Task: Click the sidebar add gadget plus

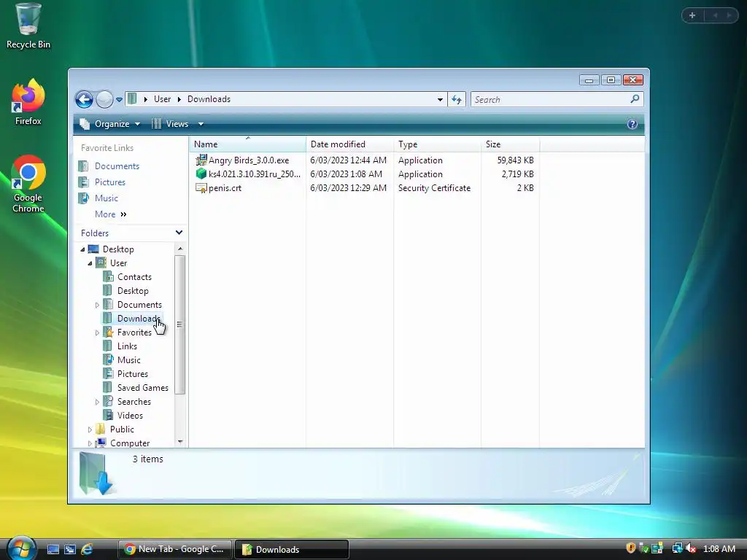Action: coord(692,16)
